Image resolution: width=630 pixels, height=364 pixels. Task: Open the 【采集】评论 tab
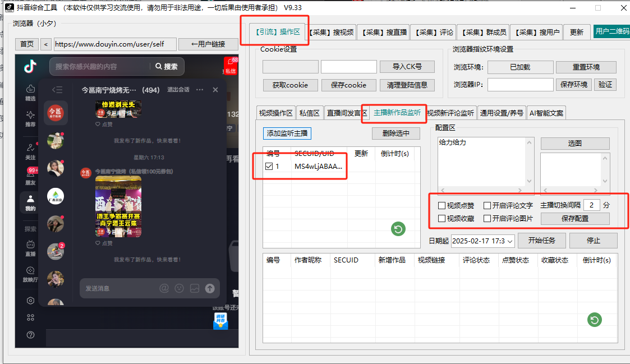click(434, 33)
